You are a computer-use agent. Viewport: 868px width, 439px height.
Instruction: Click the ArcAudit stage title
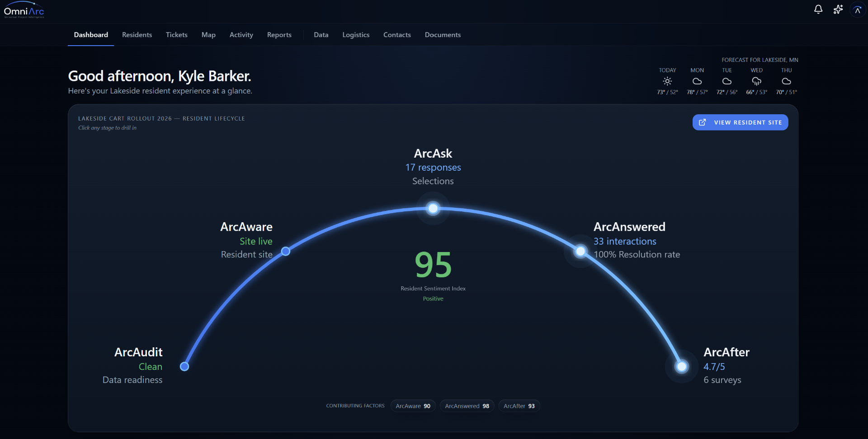[x=138, y=352]
